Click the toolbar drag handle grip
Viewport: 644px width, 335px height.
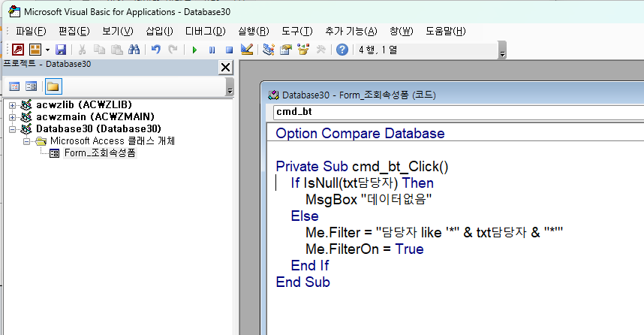8,50
